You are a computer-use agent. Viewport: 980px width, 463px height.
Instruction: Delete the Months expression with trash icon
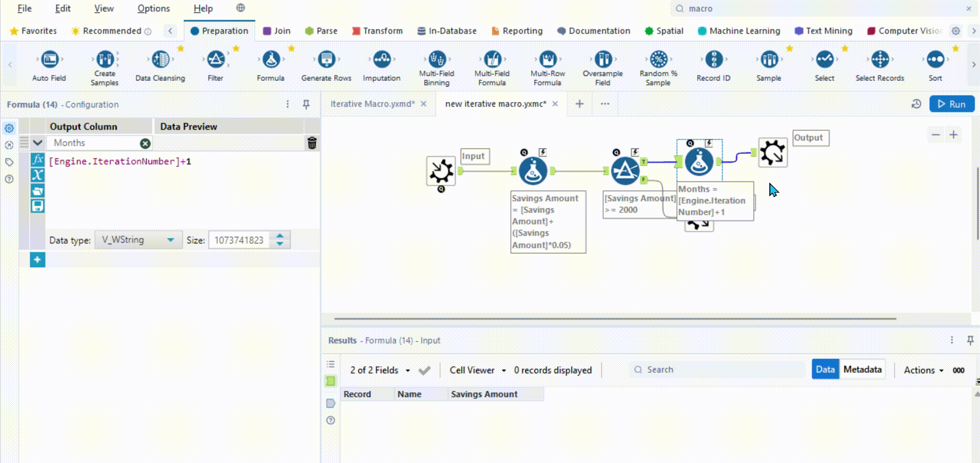pyautogui.click(x=312, y=143)
